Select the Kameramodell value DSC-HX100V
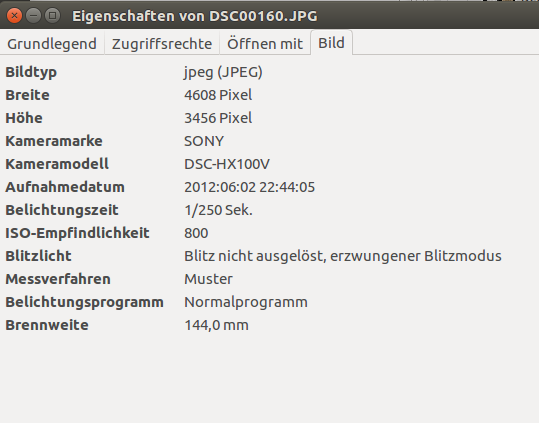 [x=227, y=164]
